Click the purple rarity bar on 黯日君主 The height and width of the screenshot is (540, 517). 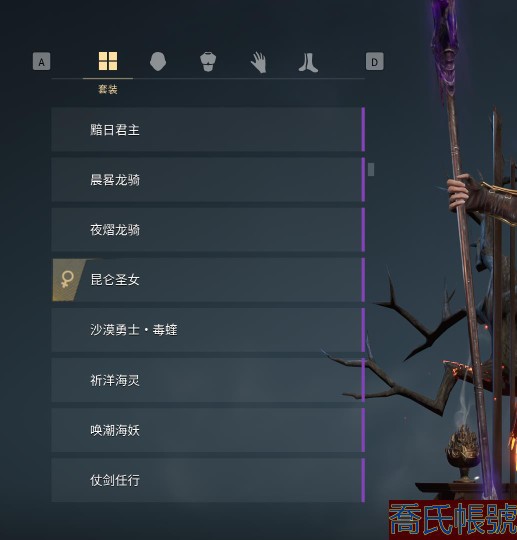pos(363,129)
